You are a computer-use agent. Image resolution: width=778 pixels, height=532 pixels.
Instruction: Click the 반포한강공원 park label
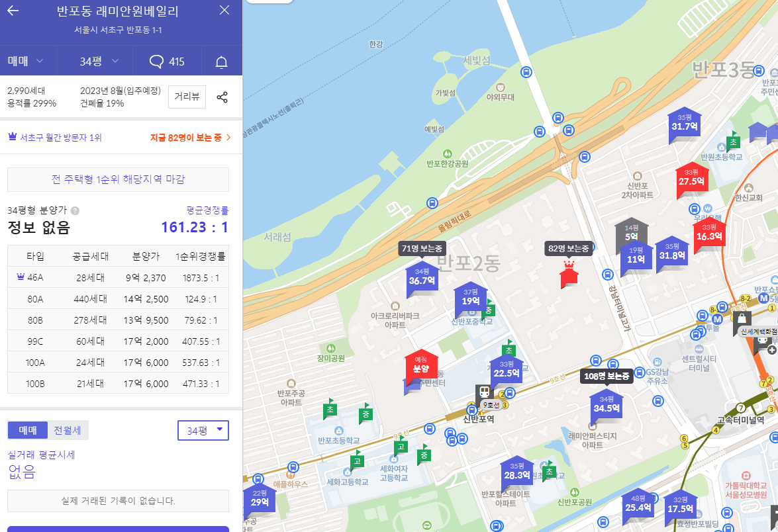tap(447, 163)
